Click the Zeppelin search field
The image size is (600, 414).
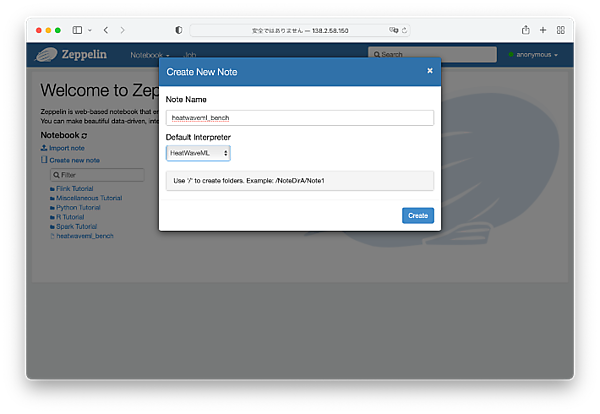(x=432, y=54)
